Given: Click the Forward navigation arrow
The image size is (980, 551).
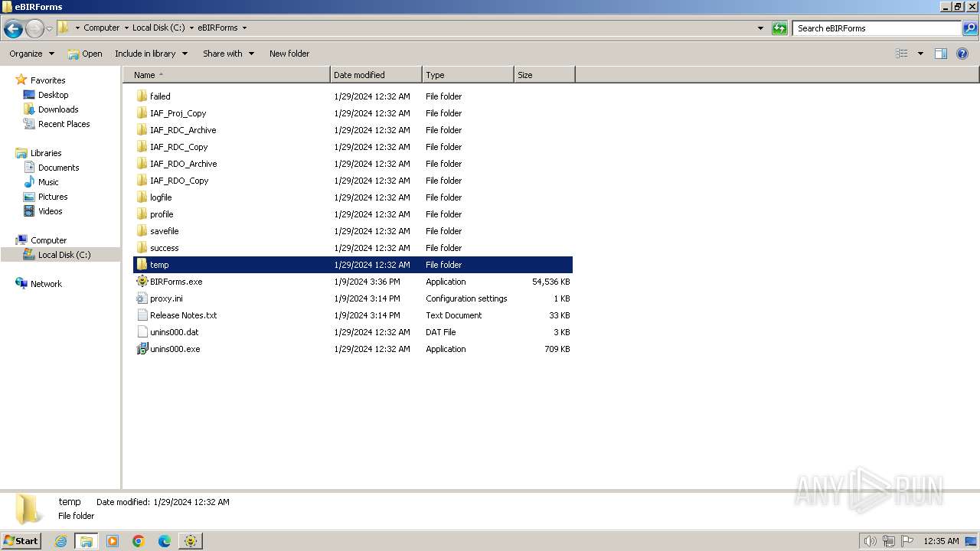Looking at the screenshot, I should pos(34,28).
